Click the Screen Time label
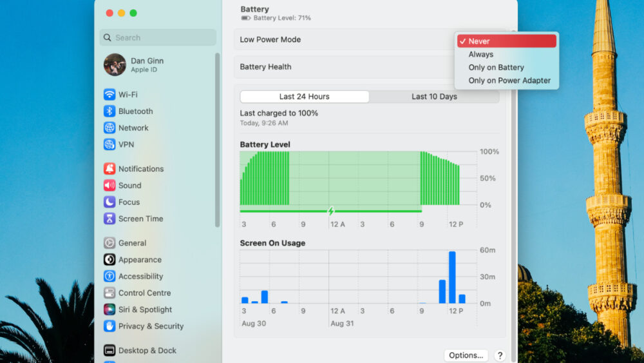This screenshot has height=363, width=644. (x=141, y=219)
